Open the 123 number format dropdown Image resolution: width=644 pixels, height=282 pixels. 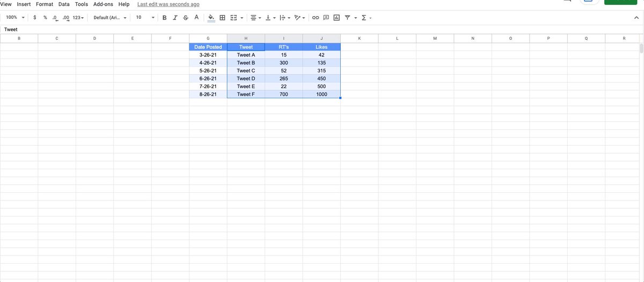pos(78,18)
